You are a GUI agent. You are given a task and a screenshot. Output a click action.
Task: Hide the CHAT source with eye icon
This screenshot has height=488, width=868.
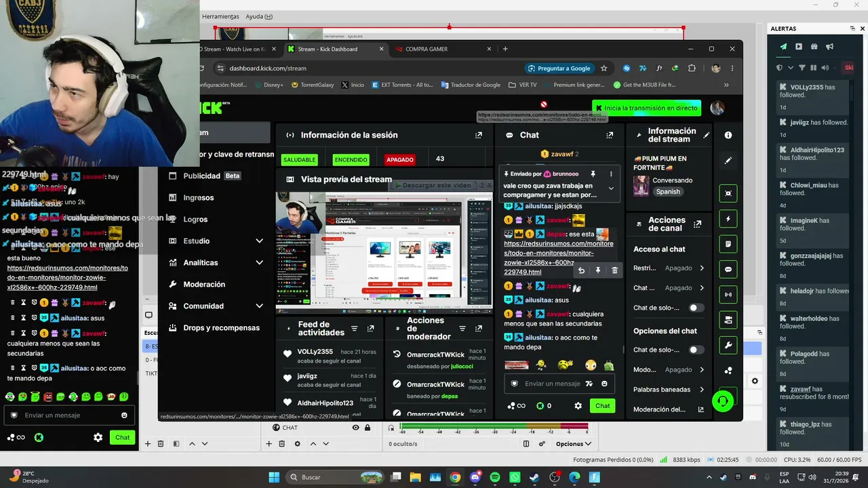pyautogui.click(x=355, y=428)
